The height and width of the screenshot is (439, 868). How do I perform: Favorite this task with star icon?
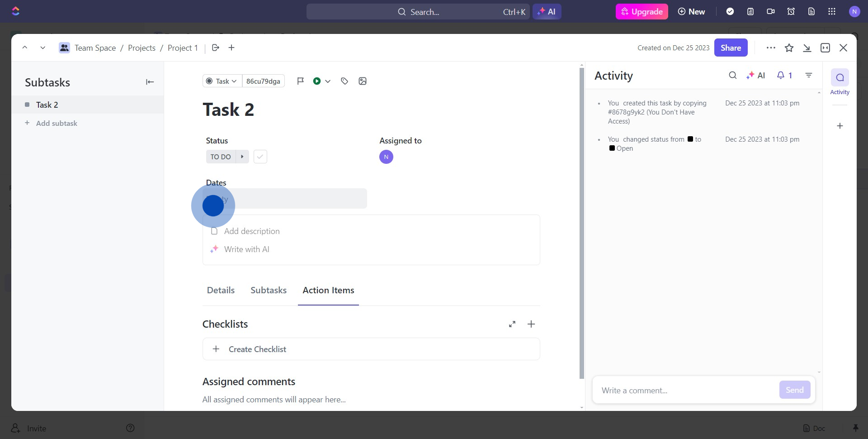tap(789, 48)
